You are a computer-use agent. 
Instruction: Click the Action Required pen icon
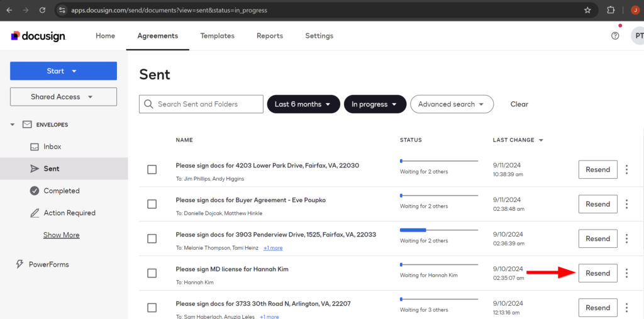click(x=35, y=213)
